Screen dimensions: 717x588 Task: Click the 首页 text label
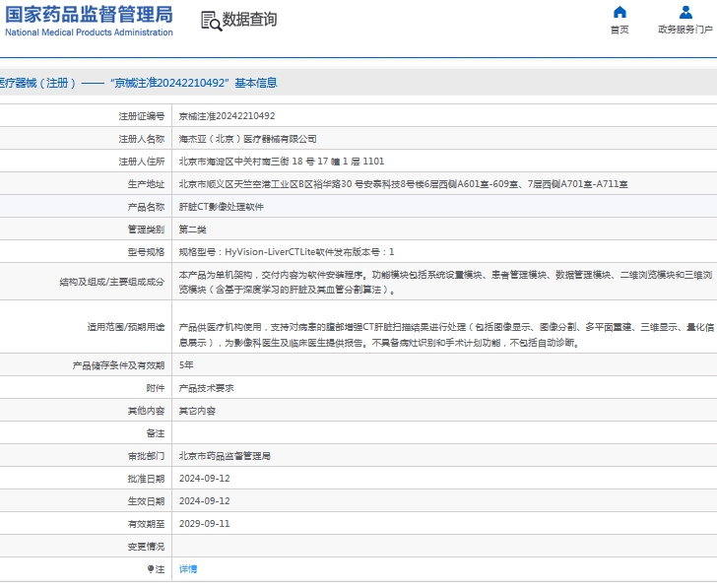point(619,30)
